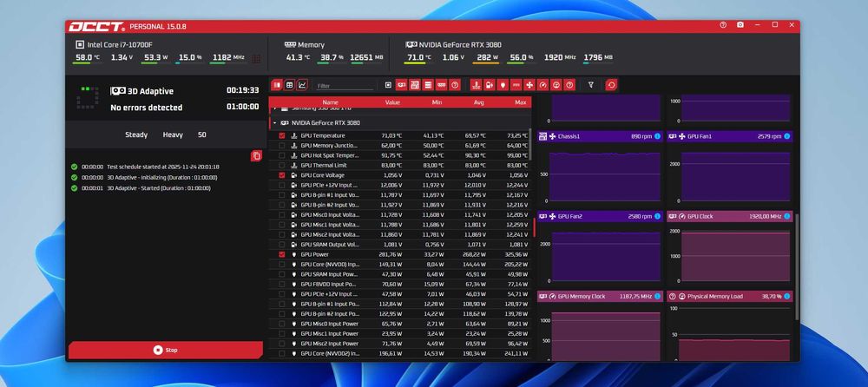Open info for GPU Memory Clock graph
This screenshot has height=387, width=868.
657,296
